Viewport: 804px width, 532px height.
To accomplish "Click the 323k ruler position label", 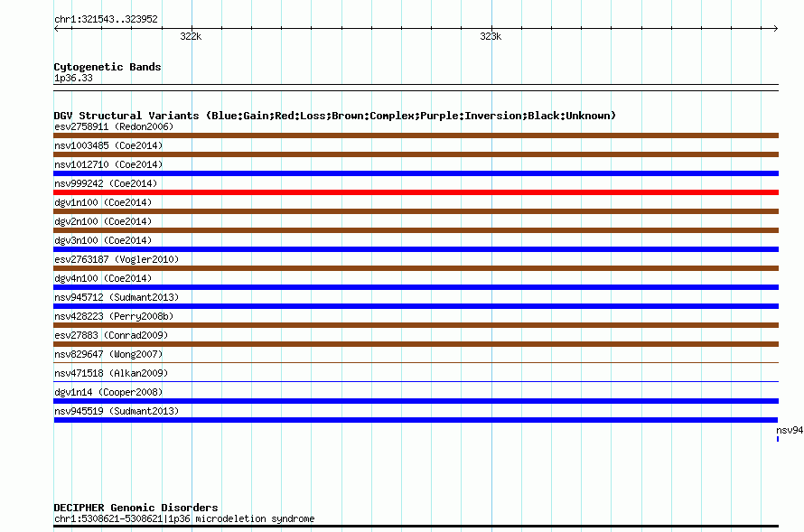I will (491, 36).
